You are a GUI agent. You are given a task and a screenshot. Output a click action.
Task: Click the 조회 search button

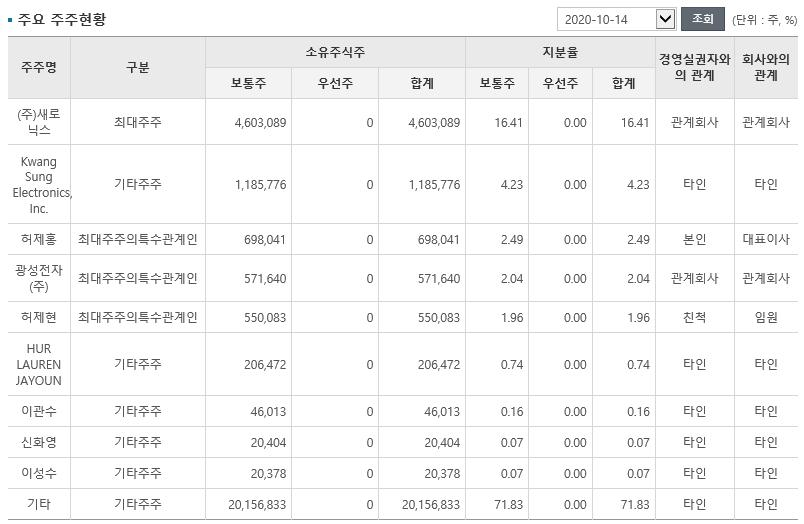[x=702, y=19]
